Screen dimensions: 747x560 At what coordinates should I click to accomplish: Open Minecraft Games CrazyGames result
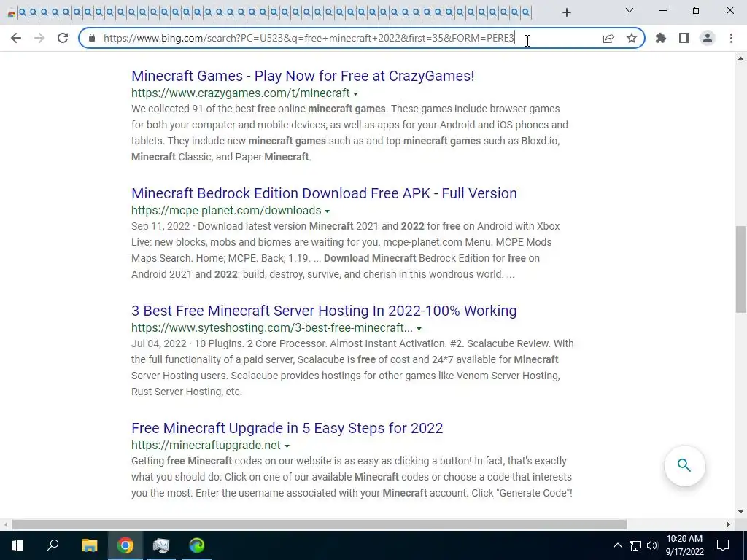click(303, 76)
